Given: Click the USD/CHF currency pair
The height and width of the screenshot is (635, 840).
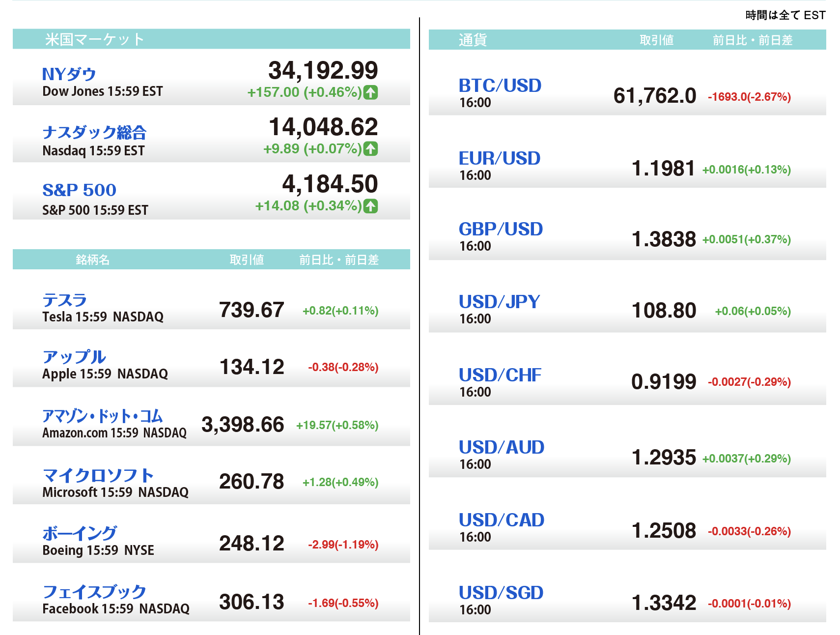Looking at the screenshot, I should coord(500,375).
